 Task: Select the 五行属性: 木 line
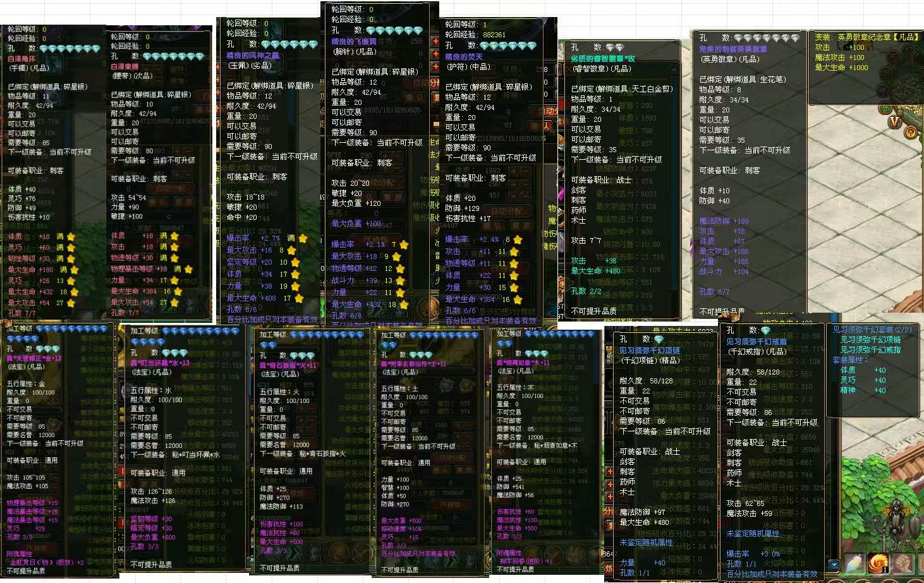click(x=516, y=387)
